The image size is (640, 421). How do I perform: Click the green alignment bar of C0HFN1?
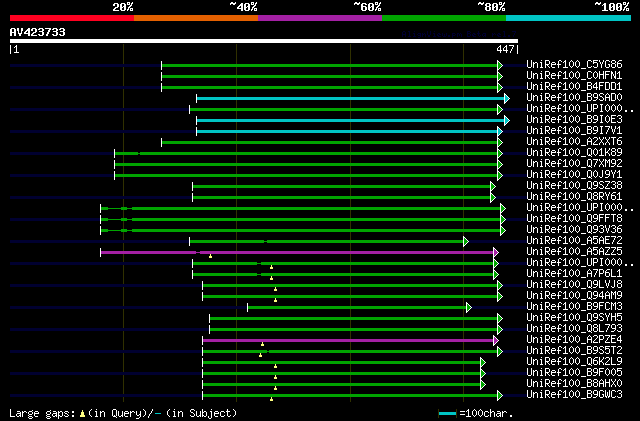(329, 76)
